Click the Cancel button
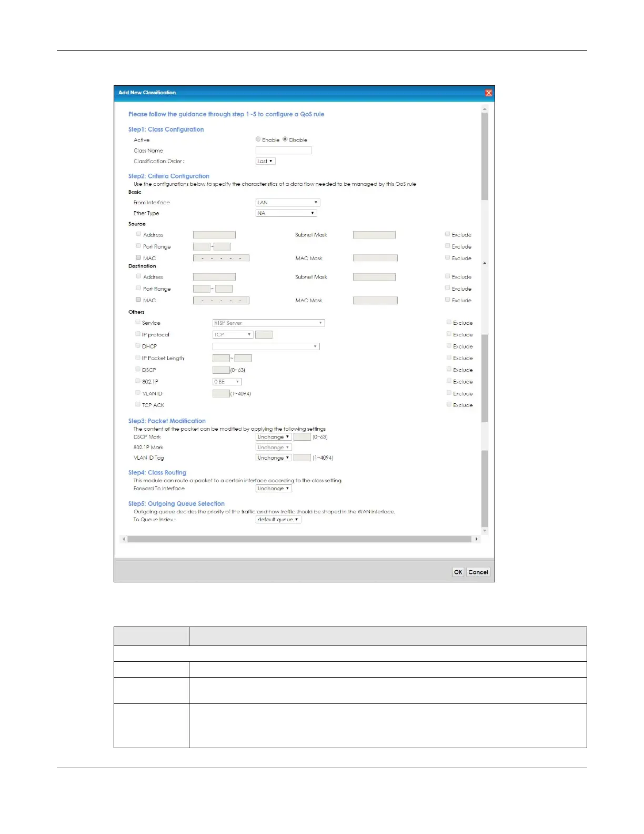Screen dimensions: 644x834 [x=478, y=572]
